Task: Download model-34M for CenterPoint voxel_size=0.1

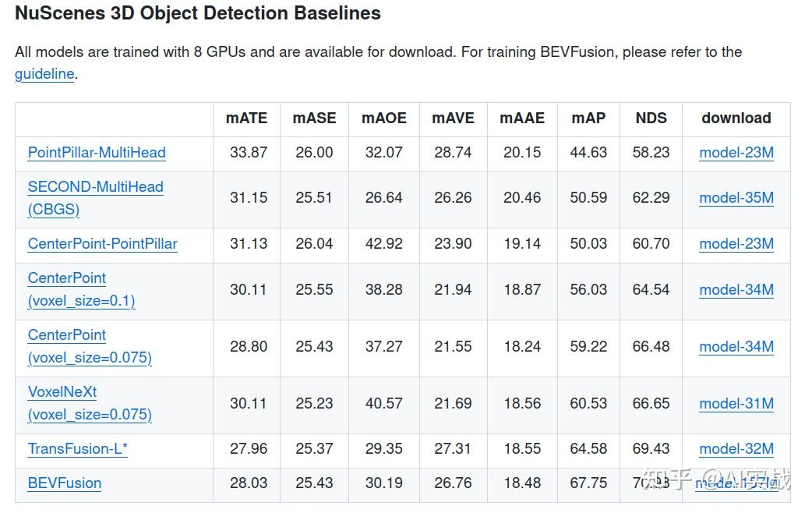Action: pyautogui.click(x=736, y=290)
